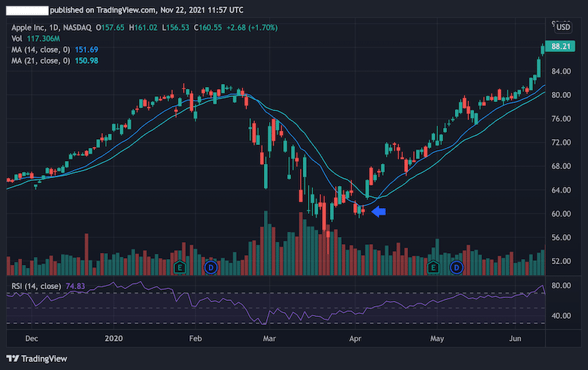Click the blue arrow annotation on the chart
Image resolution: width=588 pixels, height=370 pixels.
(379, 212)
